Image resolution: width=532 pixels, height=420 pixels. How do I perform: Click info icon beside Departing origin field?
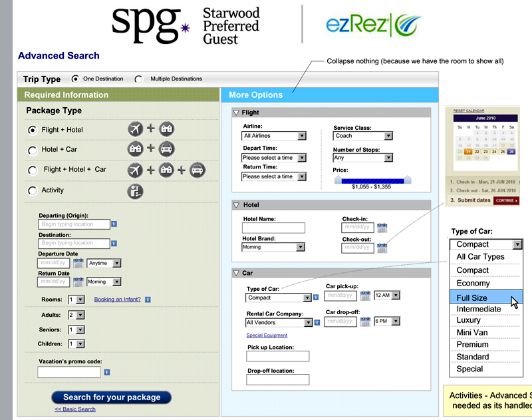tap(114, 224)
